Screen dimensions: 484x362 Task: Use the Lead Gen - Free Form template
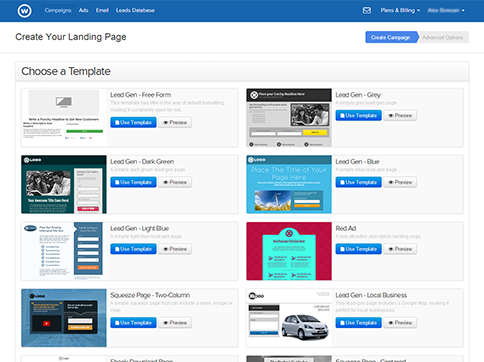[x=133, y=122]
